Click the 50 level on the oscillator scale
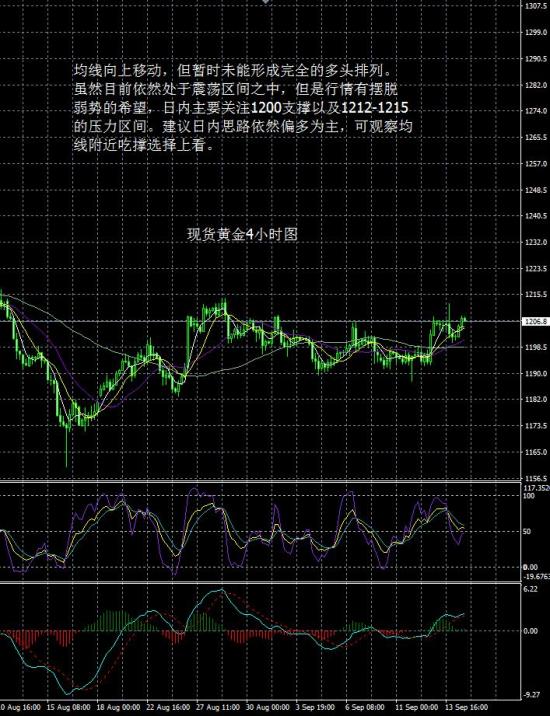Image resolution: width=550 pixels, height=716 pixels. 528,532
